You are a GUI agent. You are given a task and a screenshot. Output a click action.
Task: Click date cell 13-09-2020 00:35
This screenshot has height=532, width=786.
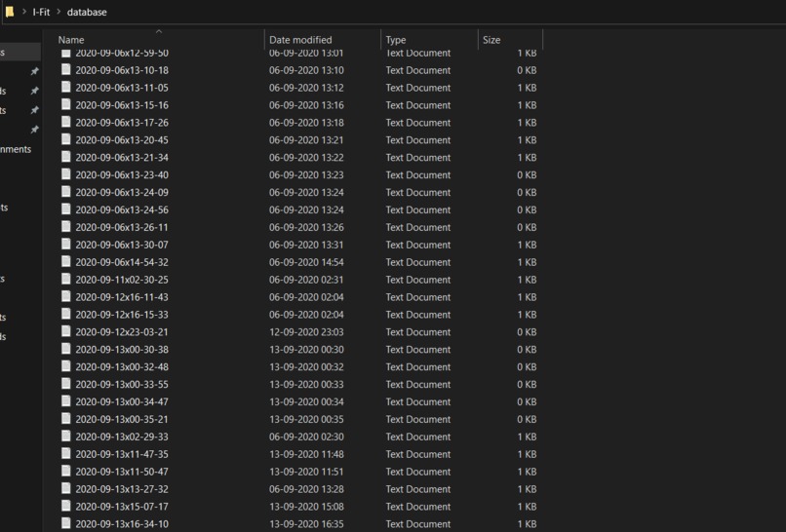(x=306, y=419)
